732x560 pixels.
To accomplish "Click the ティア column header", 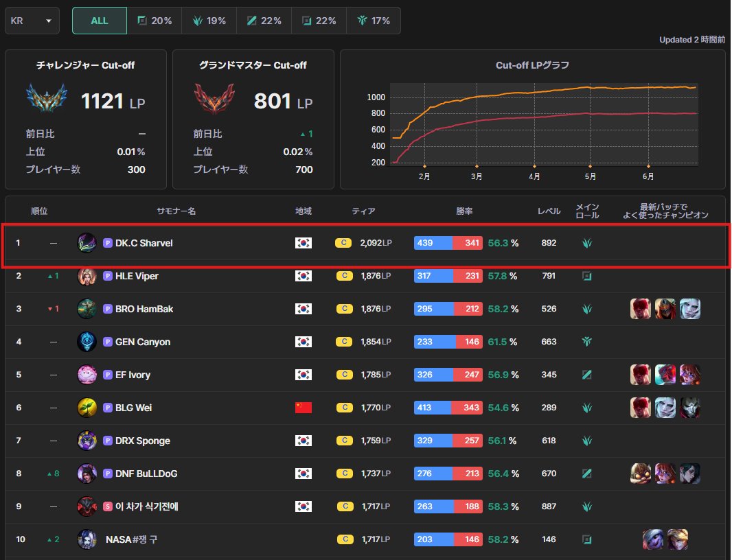I will (363, 211).
